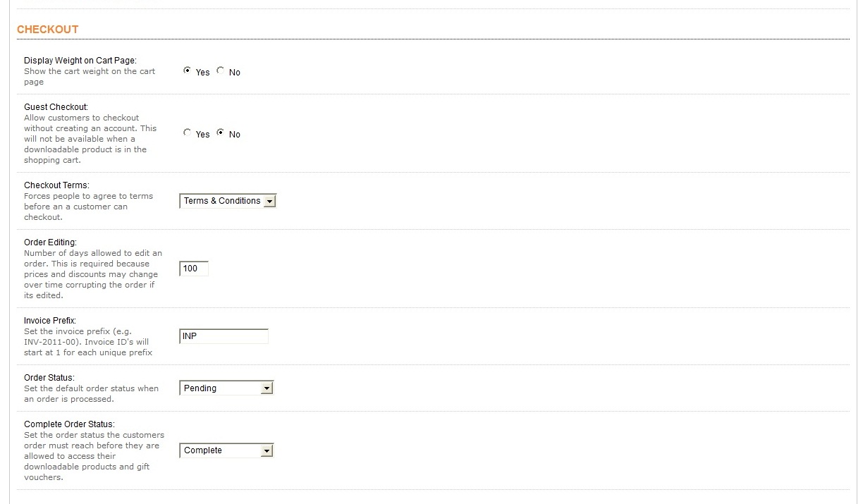
Task: Click the "Guest Checkout:" label
Action: click(56, 107)
